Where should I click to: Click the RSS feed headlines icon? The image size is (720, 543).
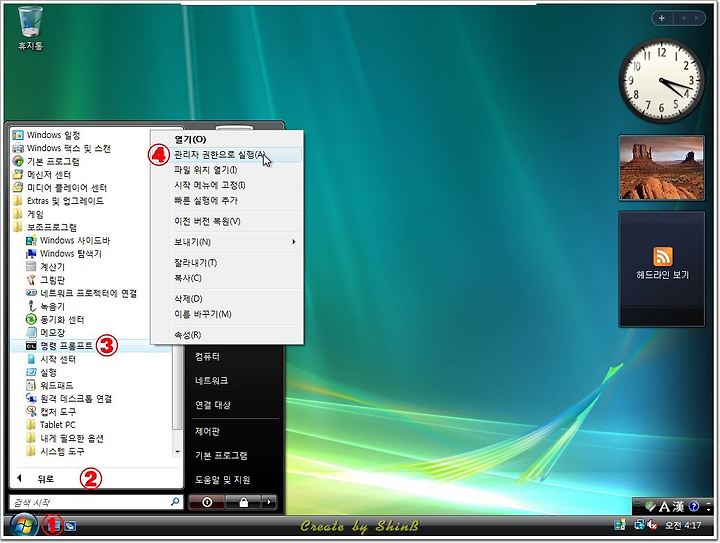point(662,257)
